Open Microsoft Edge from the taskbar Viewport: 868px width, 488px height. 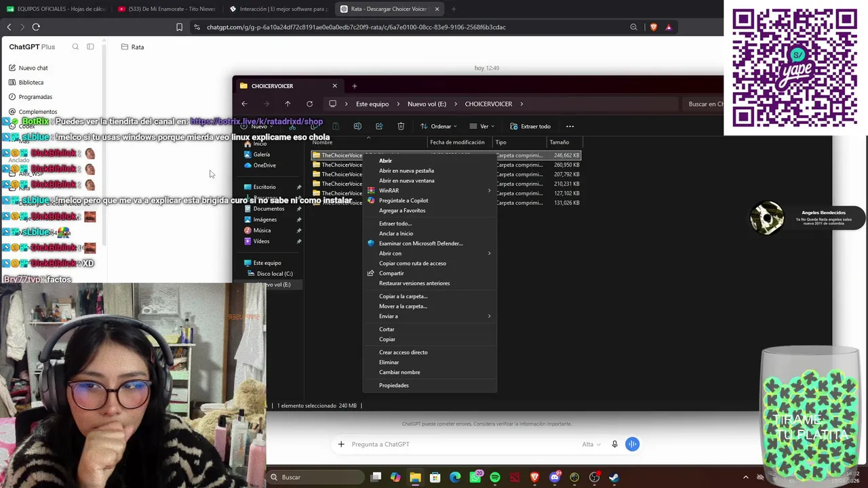[455, 477]
